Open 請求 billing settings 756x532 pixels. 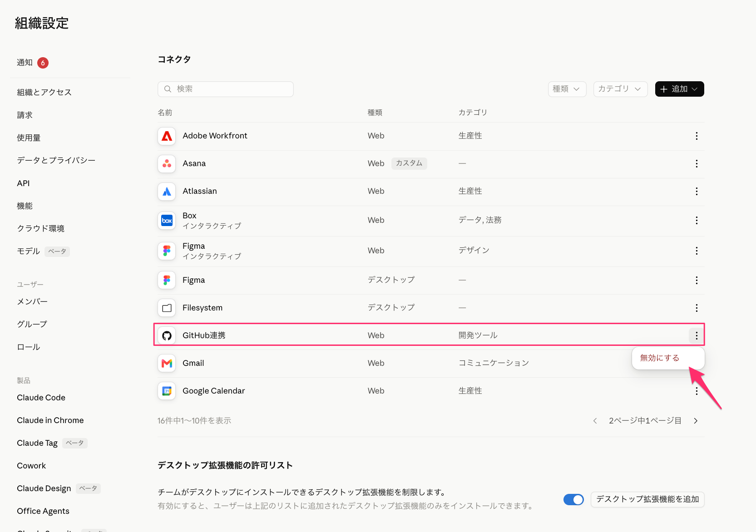pyautogui.click(x=25, y=115)
